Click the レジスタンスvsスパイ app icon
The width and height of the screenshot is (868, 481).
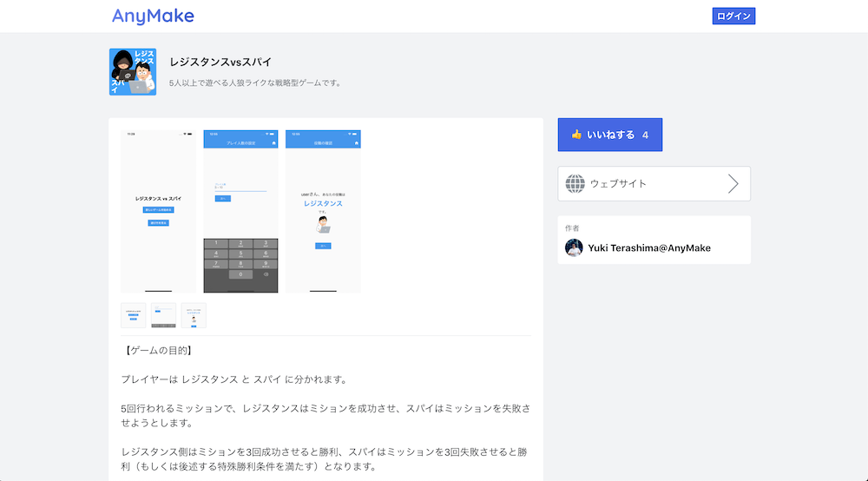[133, 71]
